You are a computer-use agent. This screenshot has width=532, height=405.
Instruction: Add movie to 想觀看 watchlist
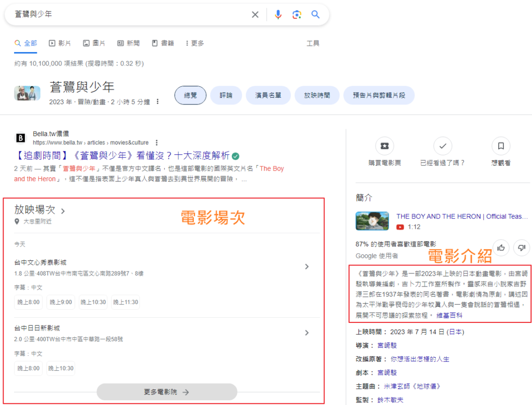click(x=501, y=146)
